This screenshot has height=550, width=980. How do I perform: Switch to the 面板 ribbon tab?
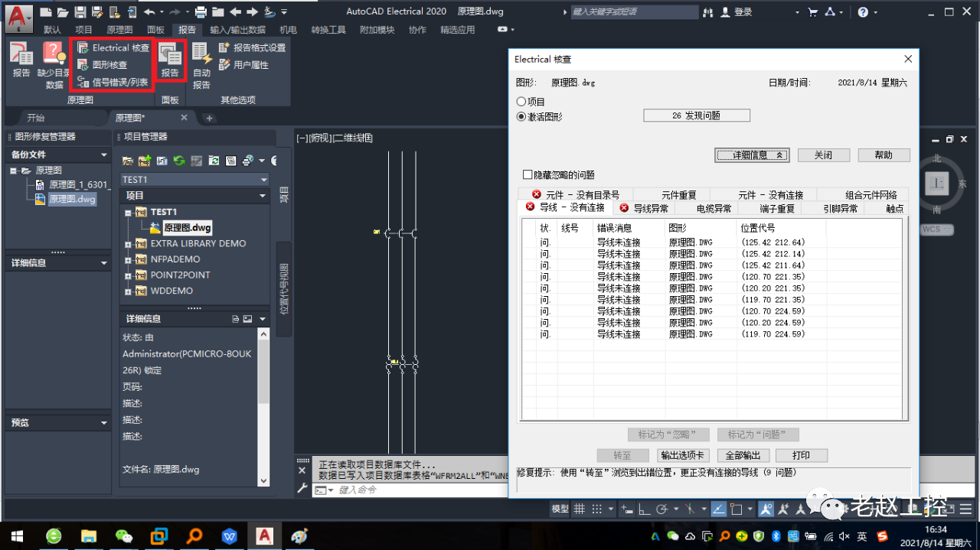coord(155,30)
